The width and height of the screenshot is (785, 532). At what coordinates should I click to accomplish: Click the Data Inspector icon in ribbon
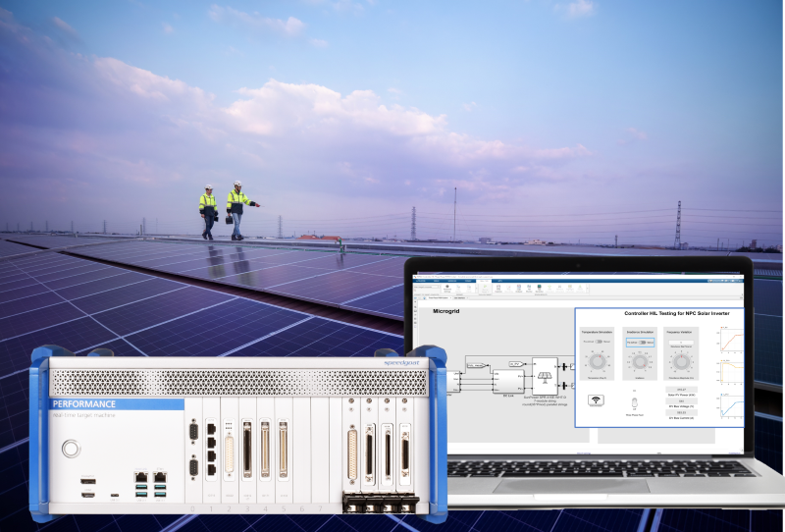tap(498, 286)
